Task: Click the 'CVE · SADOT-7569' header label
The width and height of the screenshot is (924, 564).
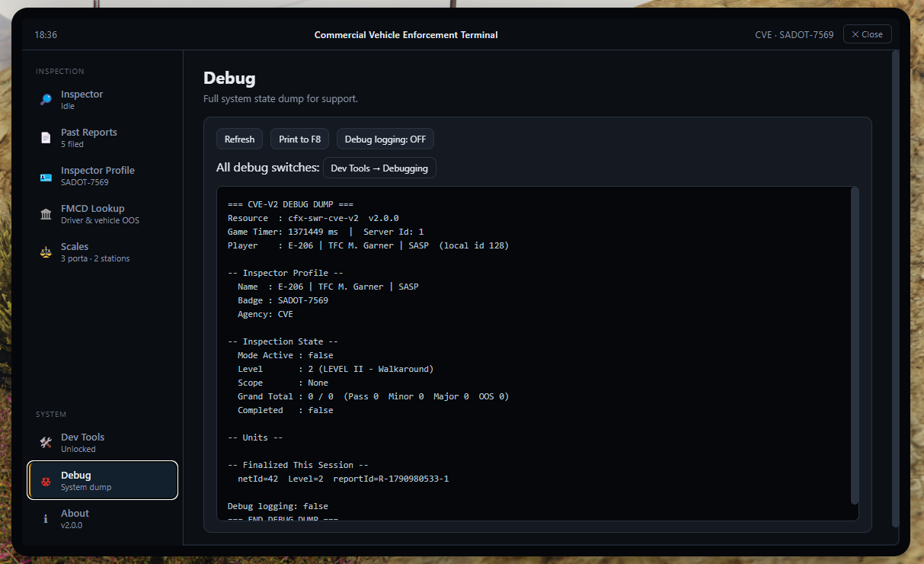Action: coord(794,35)
